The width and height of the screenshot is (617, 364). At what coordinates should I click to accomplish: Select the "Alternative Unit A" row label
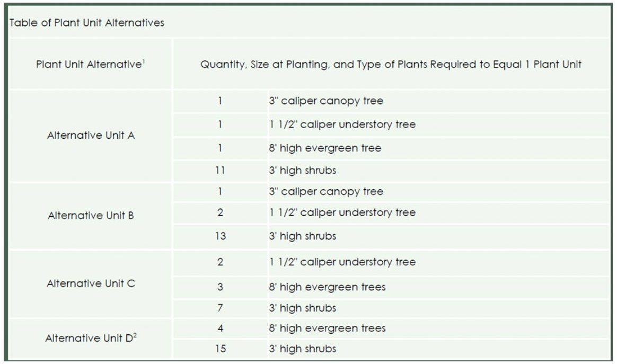91,136
